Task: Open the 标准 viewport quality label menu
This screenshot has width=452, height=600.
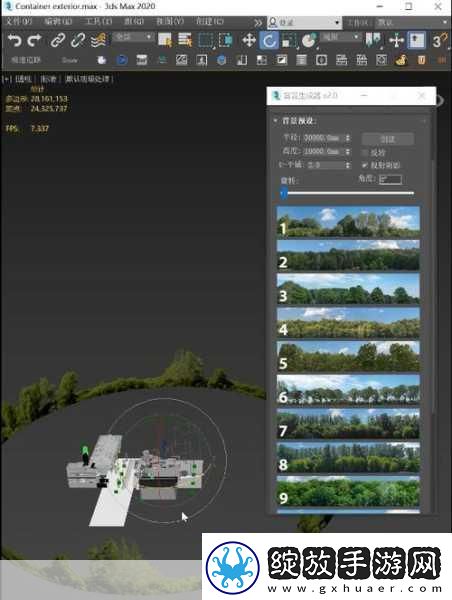Action: coord(48,79)
